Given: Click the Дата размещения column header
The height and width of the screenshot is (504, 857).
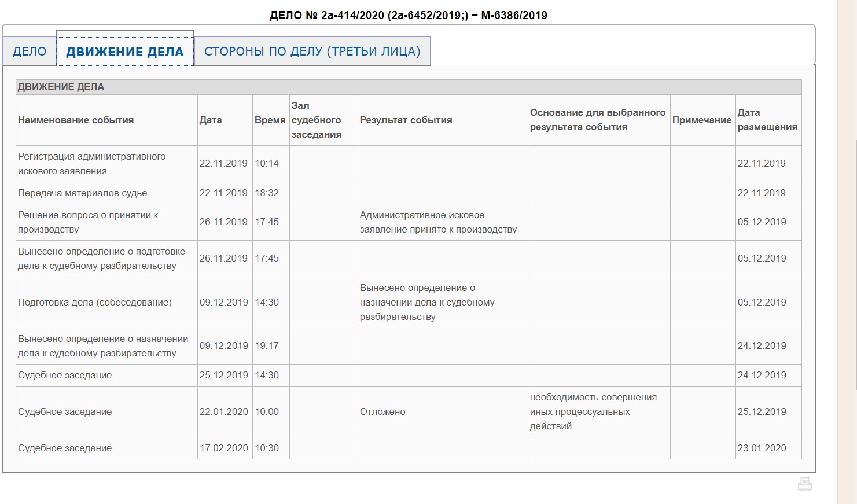Looking at the screenshot, I should pos(767,120).
